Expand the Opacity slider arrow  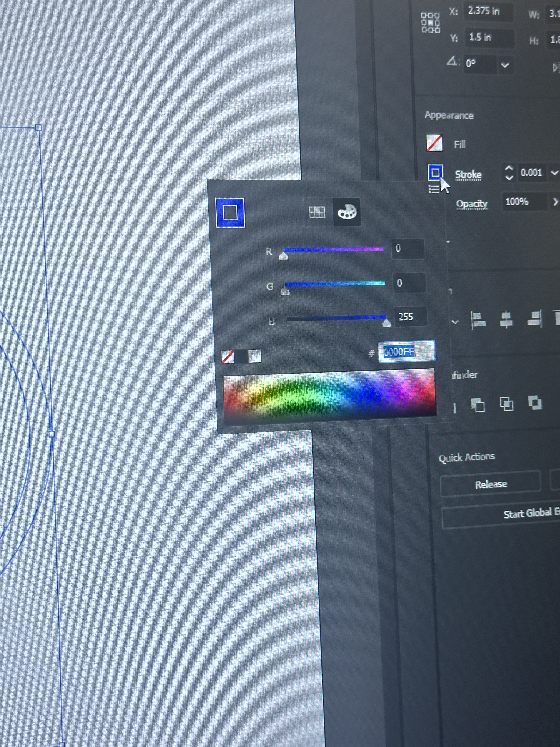[x=555, y=202]
